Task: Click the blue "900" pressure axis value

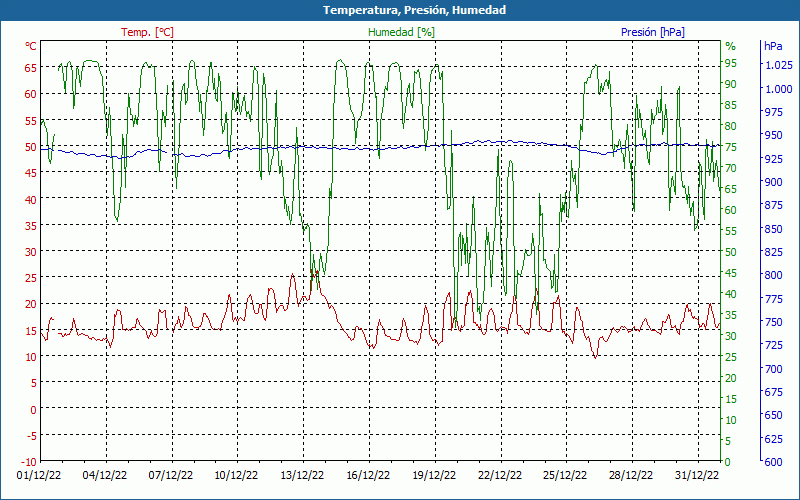Action: point(774,182)
